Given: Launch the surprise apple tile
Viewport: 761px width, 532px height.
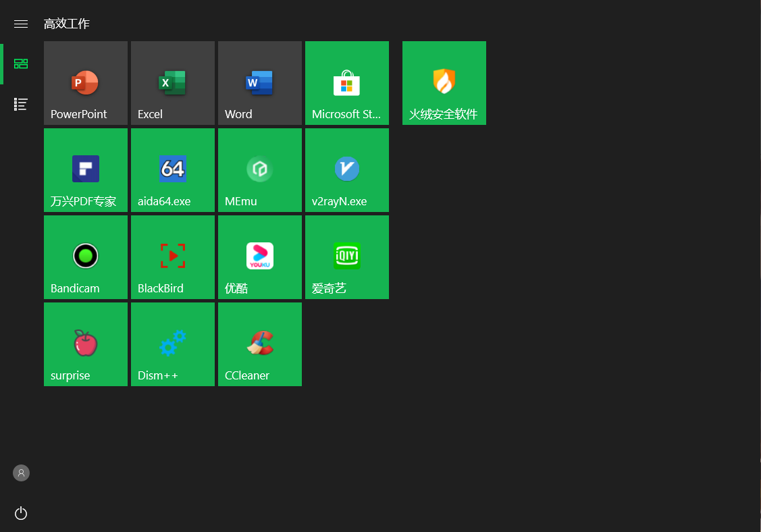Looking at the screenshot, I should [x=85, y=344].
